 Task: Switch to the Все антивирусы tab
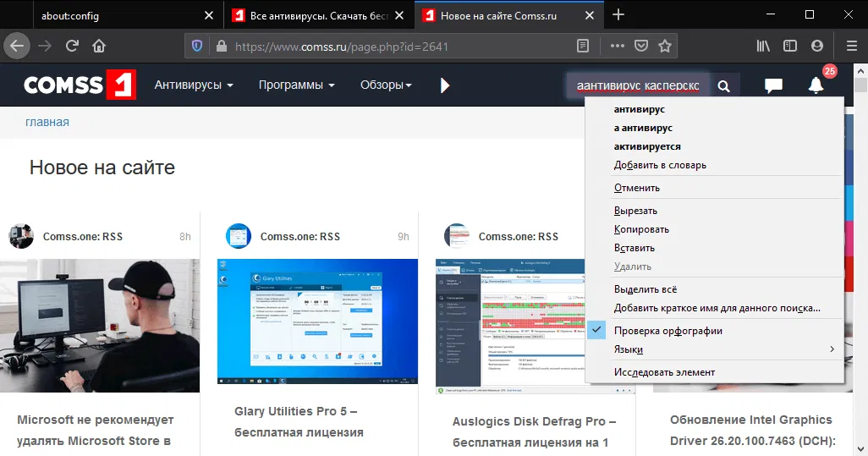tap(319, 15)
